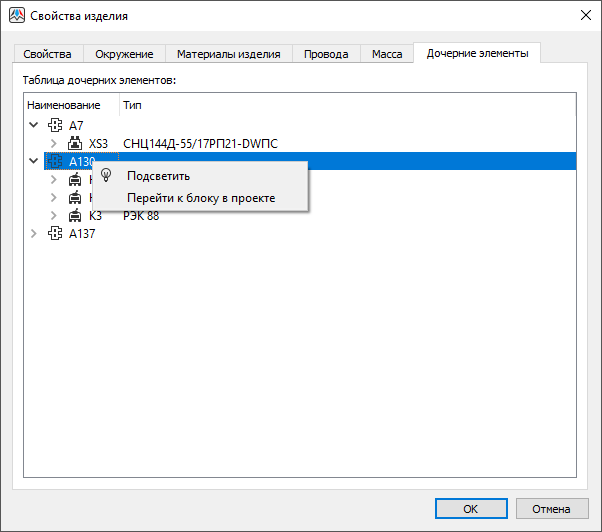Click the lightbulb icon in context menu
The image size is (602, 532).
point(107,176)
